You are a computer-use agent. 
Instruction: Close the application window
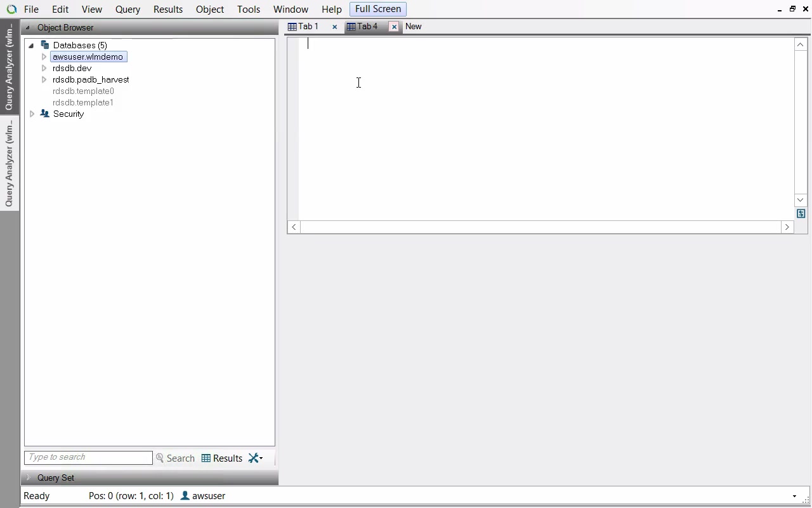coord(805,9)
